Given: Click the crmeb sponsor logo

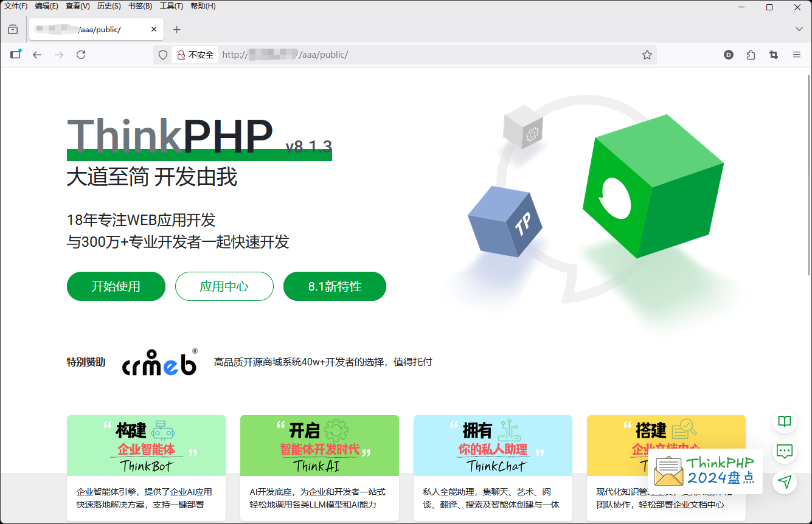Looking at the screenshot, I should pyautogui.click(x=160, y=362).
